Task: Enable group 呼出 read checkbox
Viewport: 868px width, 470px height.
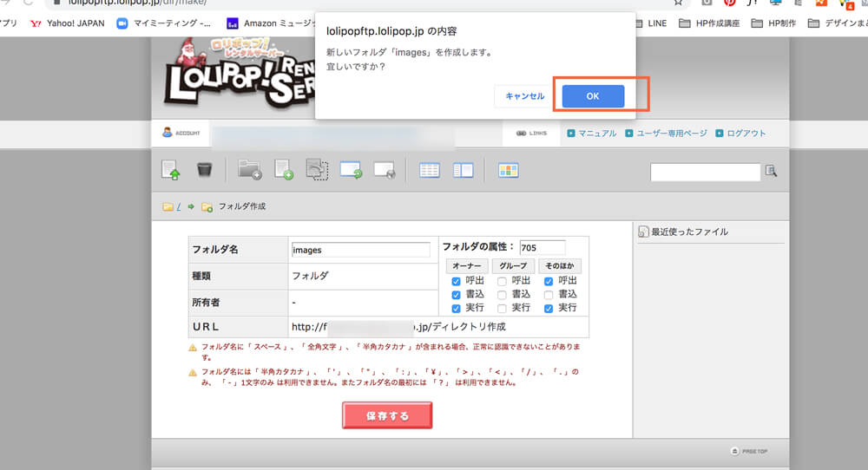Action: (502, 282)
